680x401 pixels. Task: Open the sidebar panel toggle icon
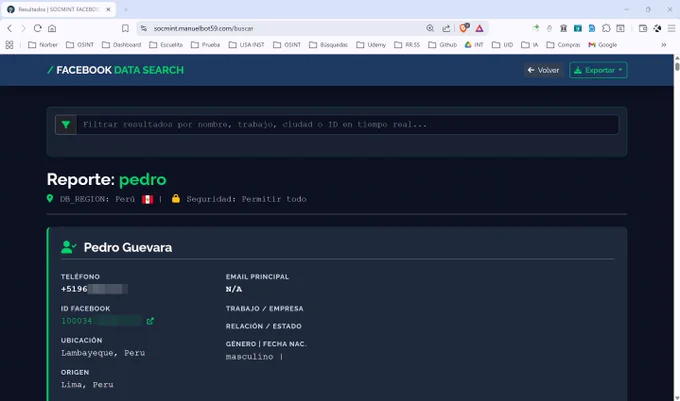(621, 28)
